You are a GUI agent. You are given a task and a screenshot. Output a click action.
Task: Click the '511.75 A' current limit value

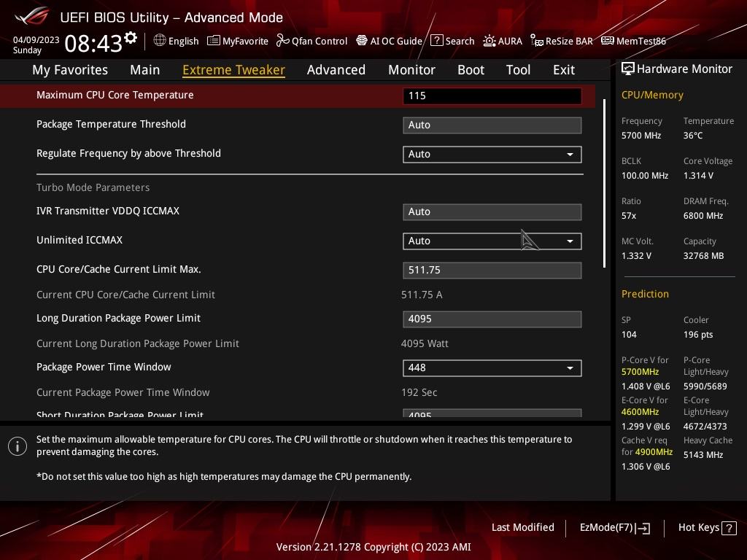click(422, 295)
